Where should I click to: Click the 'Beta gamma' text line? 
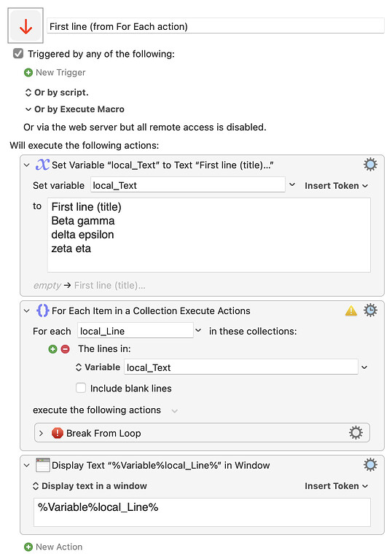tap(83, 221)
